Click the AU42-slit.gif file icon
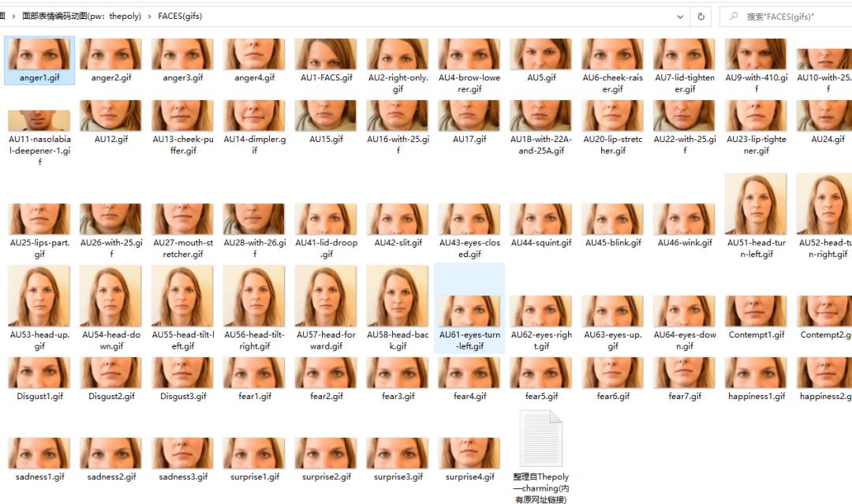 coord(398,218)
